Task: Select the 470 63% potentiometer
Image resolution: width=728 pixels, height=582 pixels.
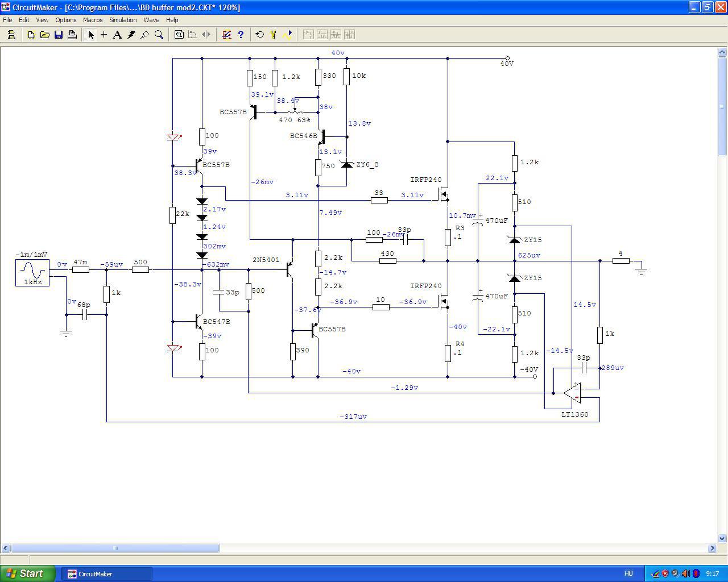Action: [x=295, y=111]
